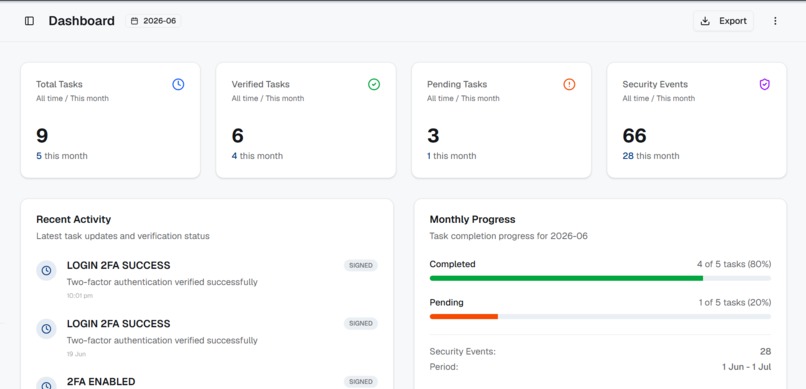This screenshot has height=389, width=806.
Task: Click the '1 Jun - 1 Jul' period value
Action: (x=747, y=367)
